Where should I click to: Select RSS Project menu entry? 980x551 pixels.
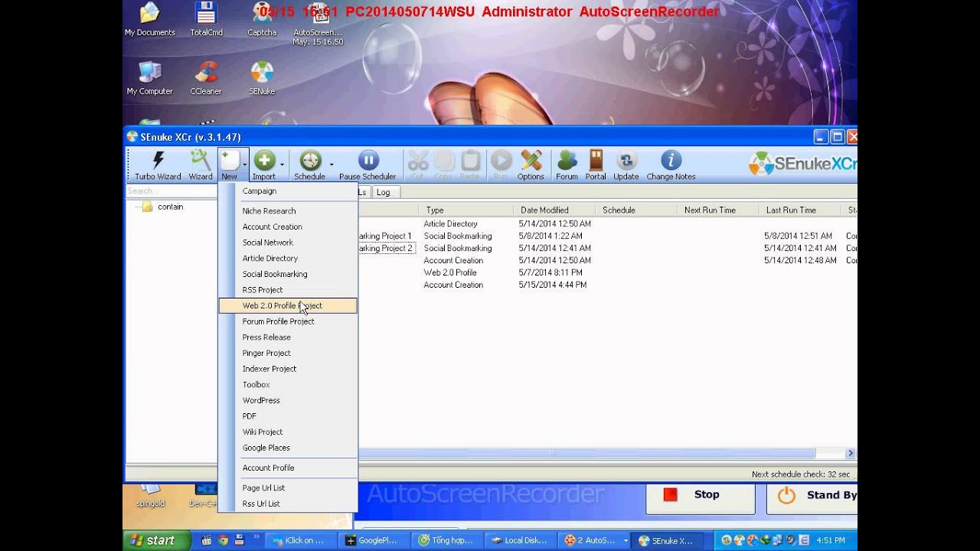point(288,290)
